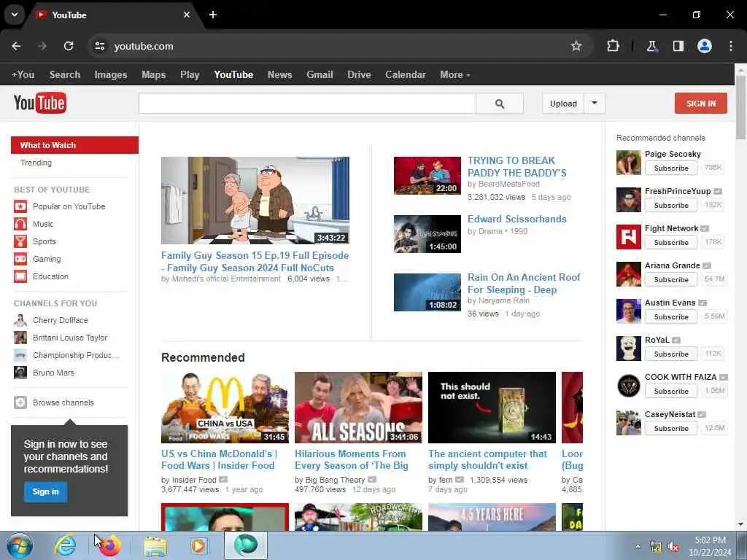Open the Education category icon

tap(20, 276)
